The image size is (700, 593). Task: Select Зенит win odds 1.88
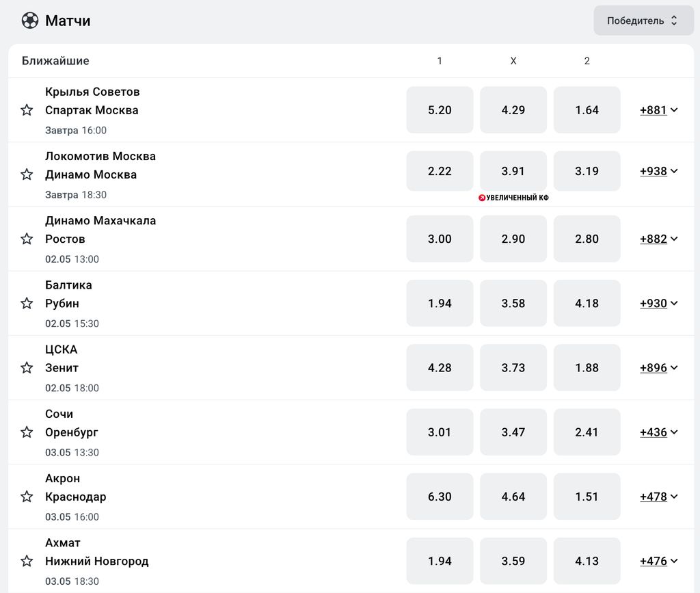[587, 367]
